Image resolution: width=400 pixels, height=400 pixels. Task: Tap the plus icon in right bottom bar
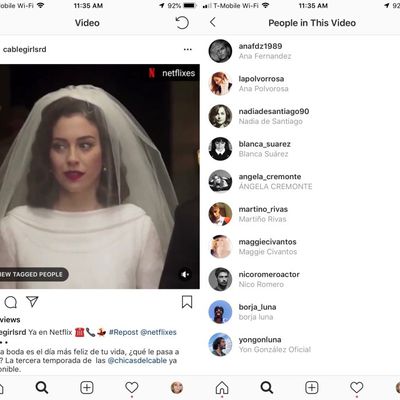tap(312, 388)
